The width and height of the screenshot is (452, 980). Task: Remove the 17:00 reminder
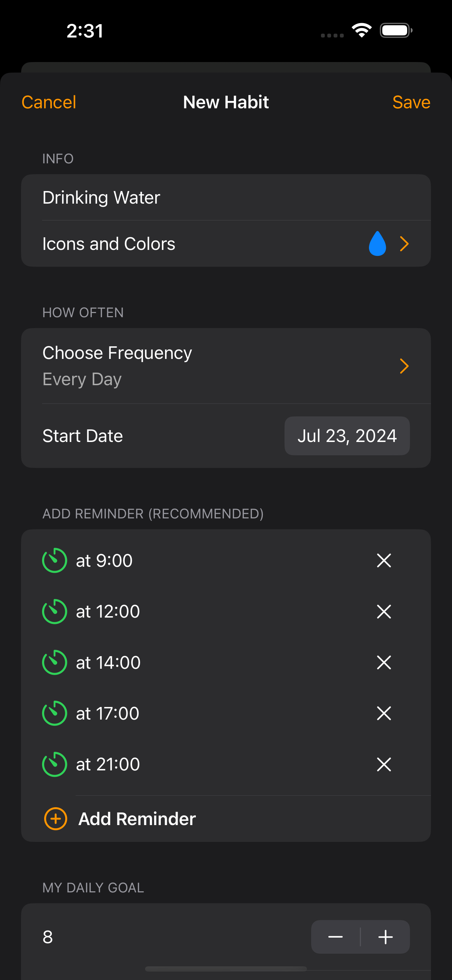[x=384, y=713]
